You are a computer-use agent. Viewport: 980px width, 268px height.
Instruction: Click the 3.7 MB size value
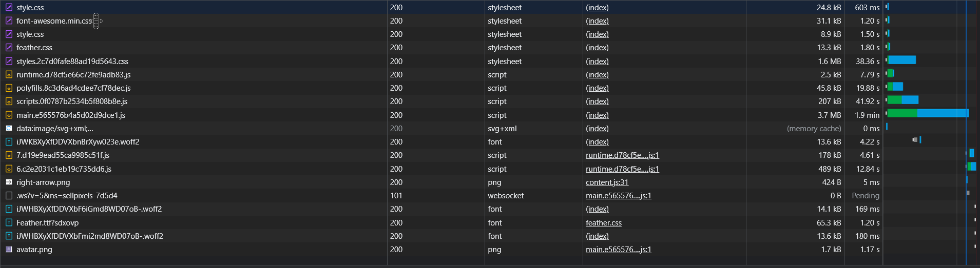(x=830, y=115)
